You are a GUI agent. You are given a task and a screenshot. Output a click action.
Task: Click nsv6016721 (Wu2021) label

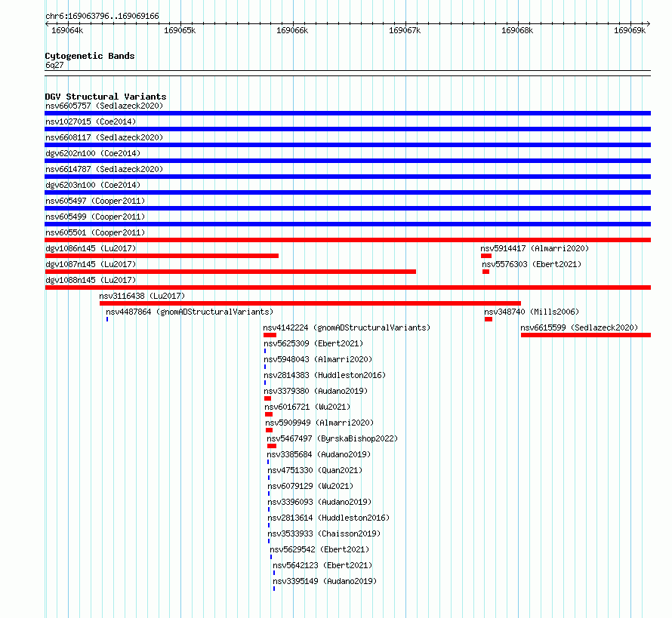(x=307, y=407)
